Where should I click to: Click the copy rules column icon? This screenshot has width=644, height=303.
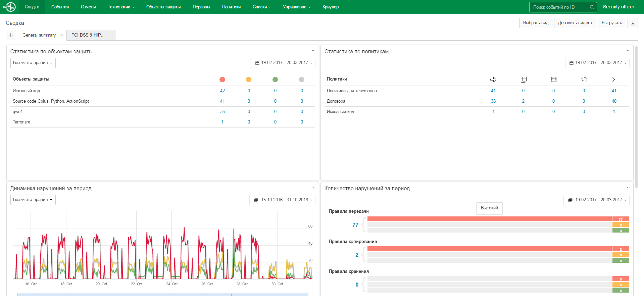point(523,80)
